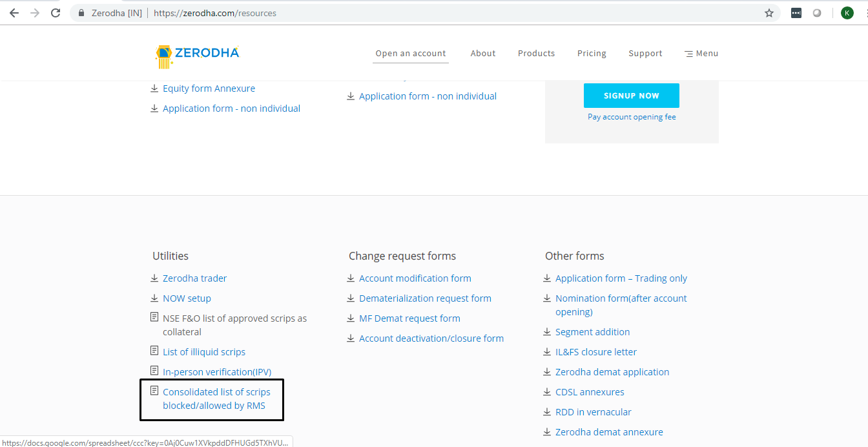Click the download icon beside Zerodha demat annexure
The height and width of the screenshot is (447, 868).
(x=547, y=432)
